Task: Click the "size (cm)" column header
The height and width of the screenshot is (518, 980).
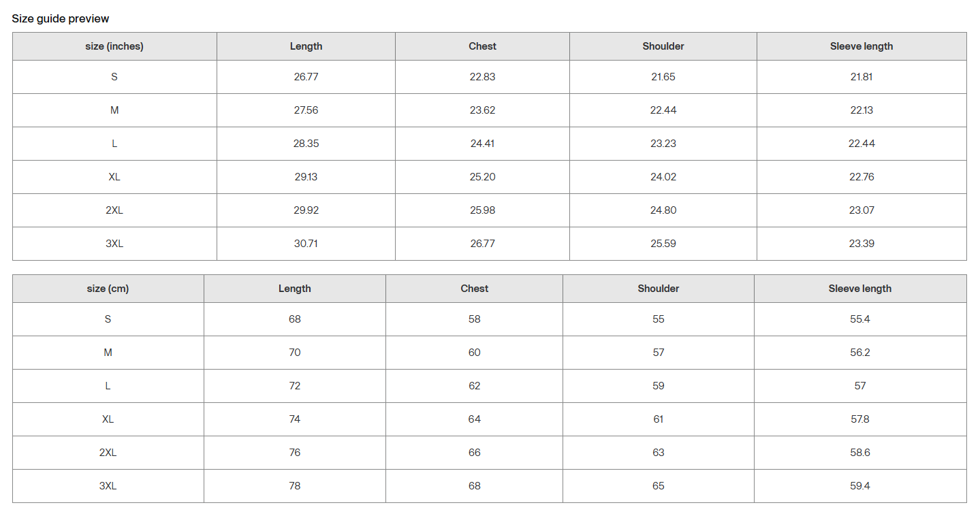Action: point(108,289)
